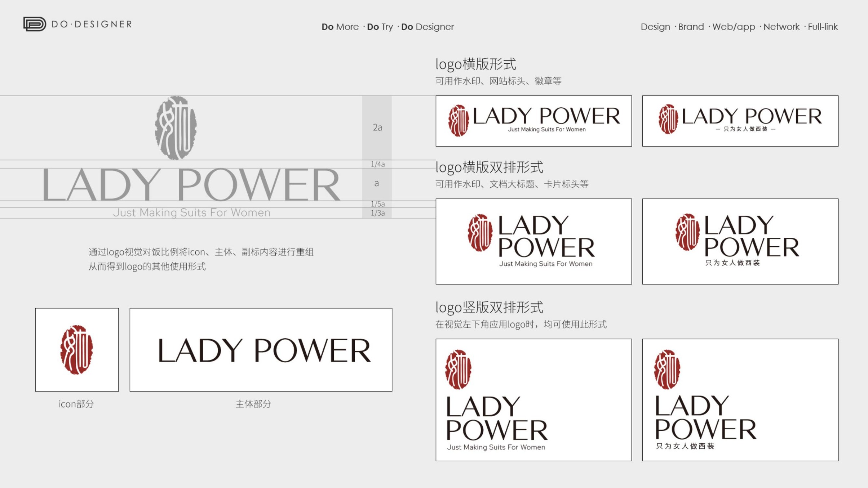Click the '通过logo视觉对饭比例' explanation line

click(201, 252)
